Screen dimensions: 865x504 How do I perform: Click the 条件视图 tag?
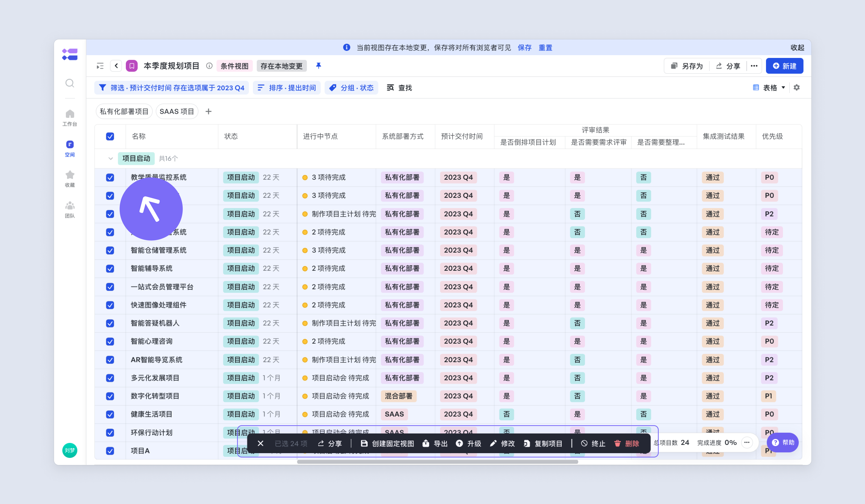234,66
